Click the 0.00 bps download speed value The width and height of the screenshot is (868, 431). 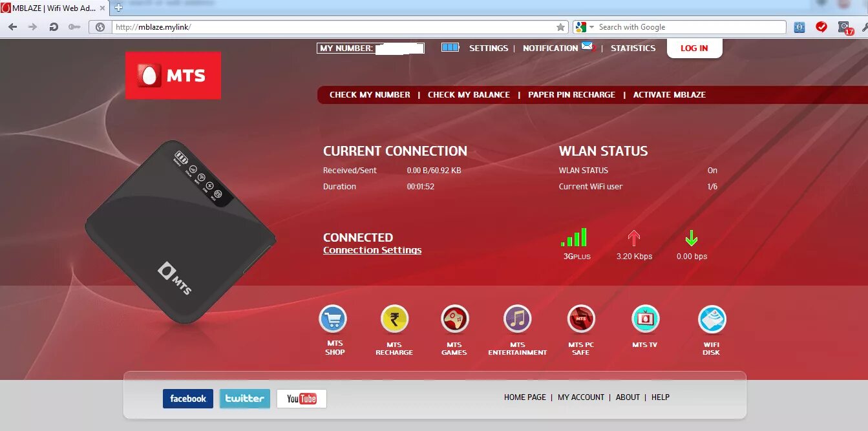pyautogui.click(x=692, y=257)
